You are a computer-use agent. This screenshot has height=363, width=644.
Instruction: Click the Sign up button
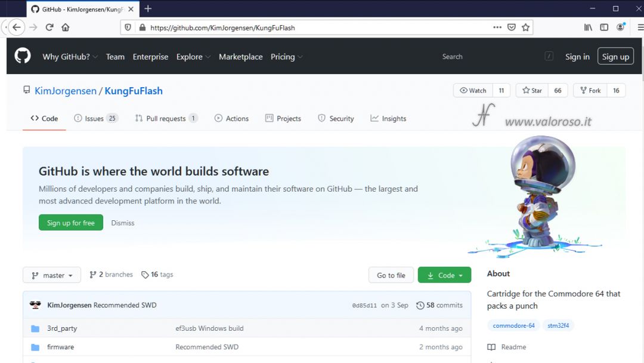click(x=615, y=56)
